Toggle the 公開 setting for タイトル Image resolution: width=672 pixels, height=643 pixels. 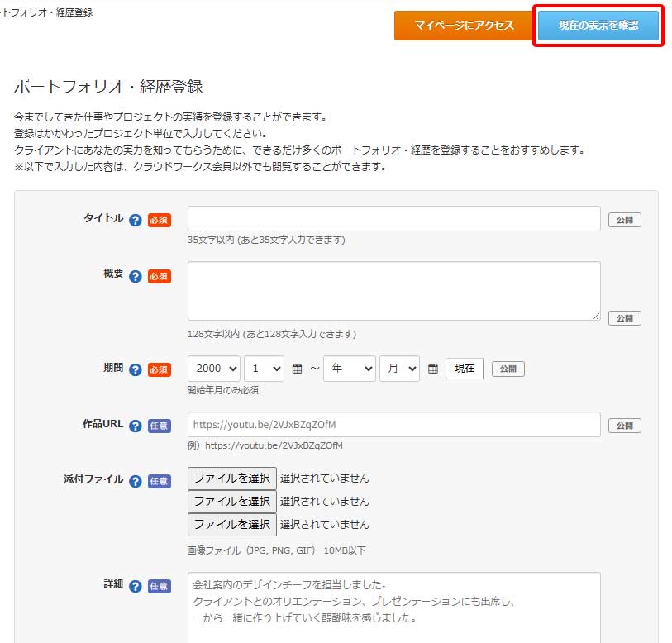click(624, 220)
